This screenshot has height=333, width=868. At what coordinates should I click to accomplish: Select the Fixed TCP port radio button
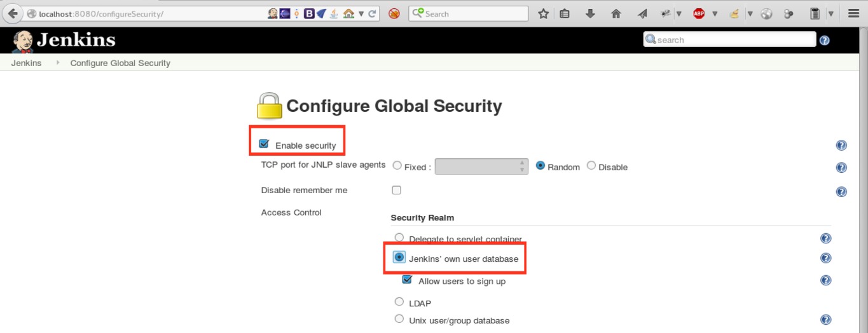(397, 165)
